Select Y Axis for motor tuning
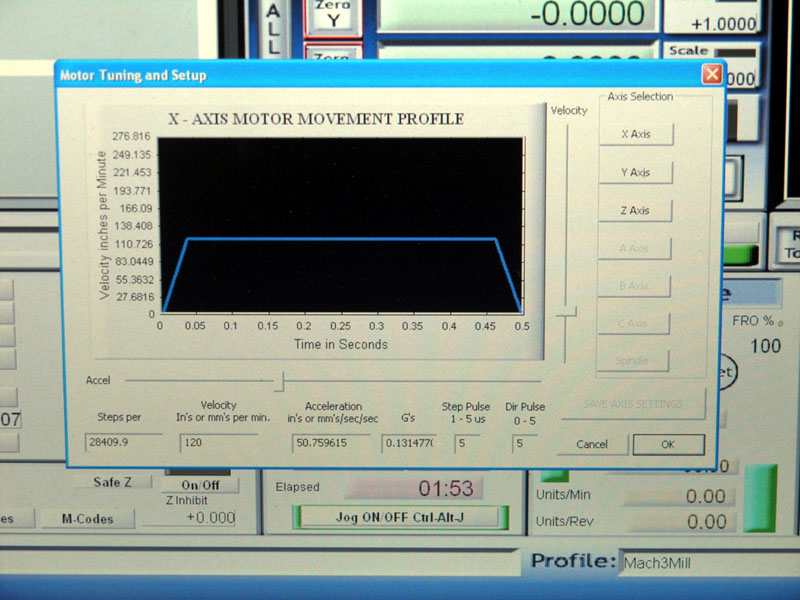Viewport: 800px width, 600px height. 636,172
